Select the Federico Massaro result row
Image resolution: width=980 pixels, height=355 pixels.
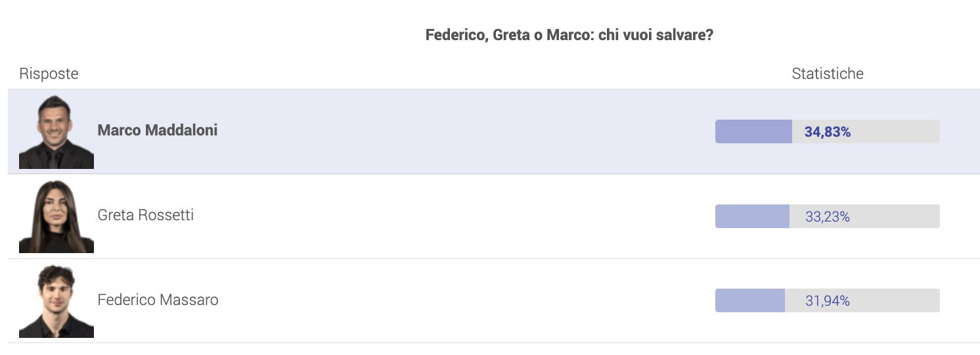point(494,300)
